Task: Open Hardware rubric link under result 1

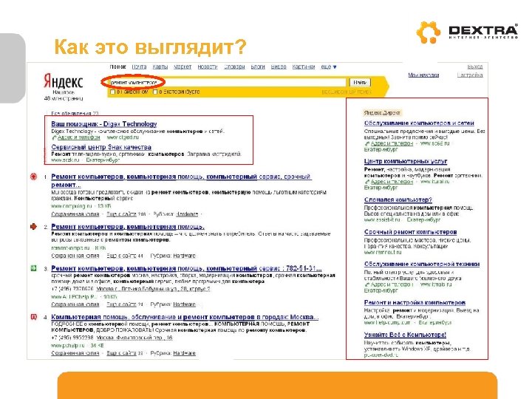Action: [x=187, y=214]
